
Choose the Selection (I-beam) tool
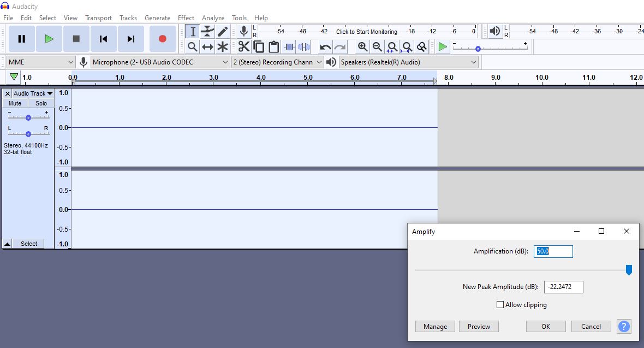click(192, 32)
